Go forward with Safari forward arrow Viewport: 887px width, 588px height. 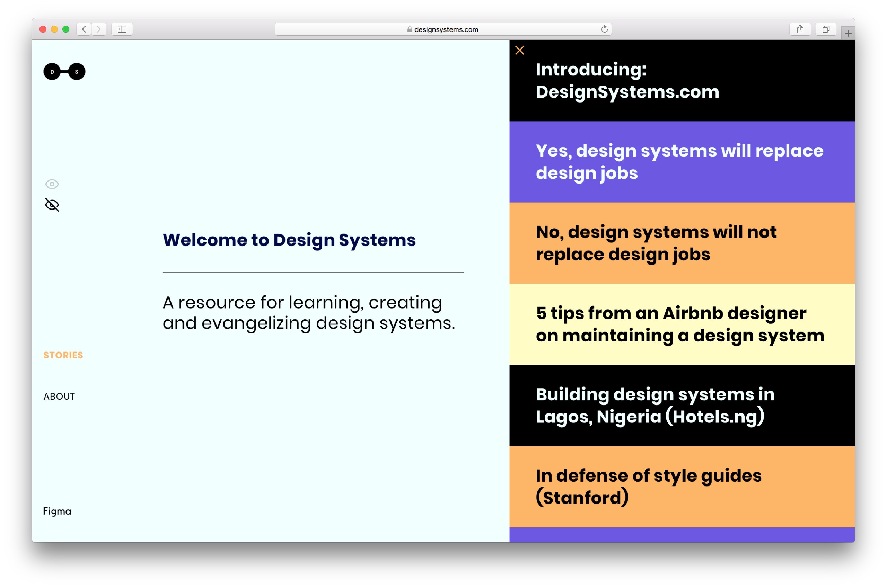tap(99, 29)
